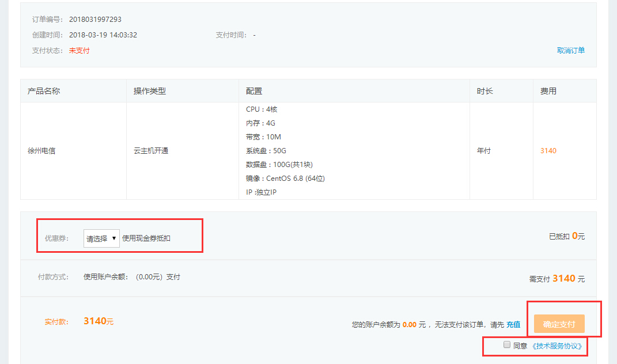Click creation time 2018-03-19 14:03:32

point(103,35)
